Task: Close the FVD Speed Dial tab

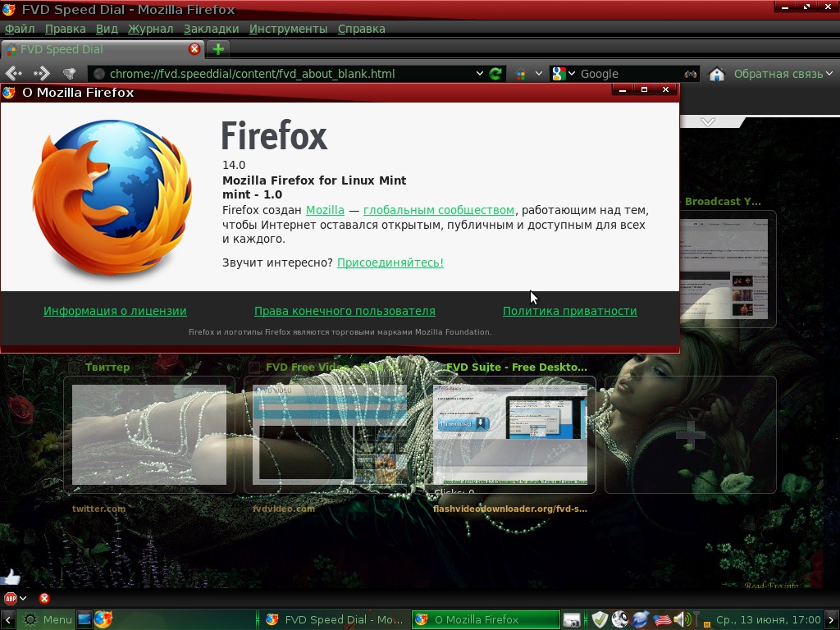Action: (194, 49)
